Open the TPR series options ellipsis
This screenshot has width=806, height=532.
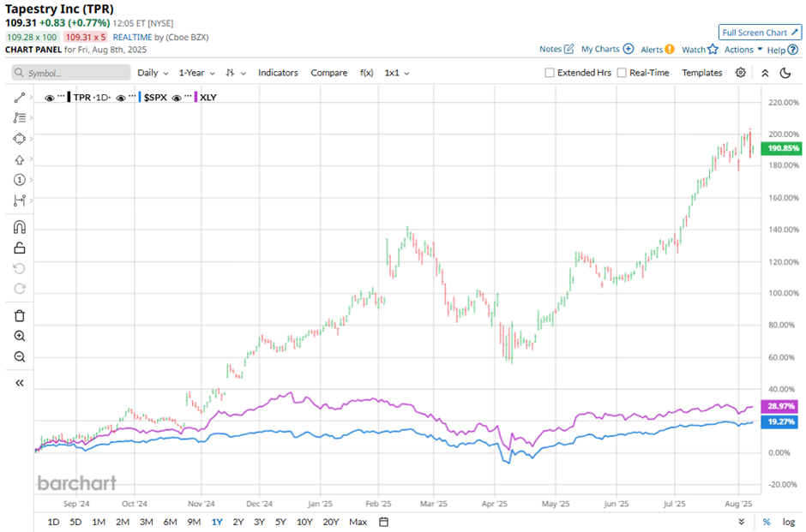click(61, 96)
